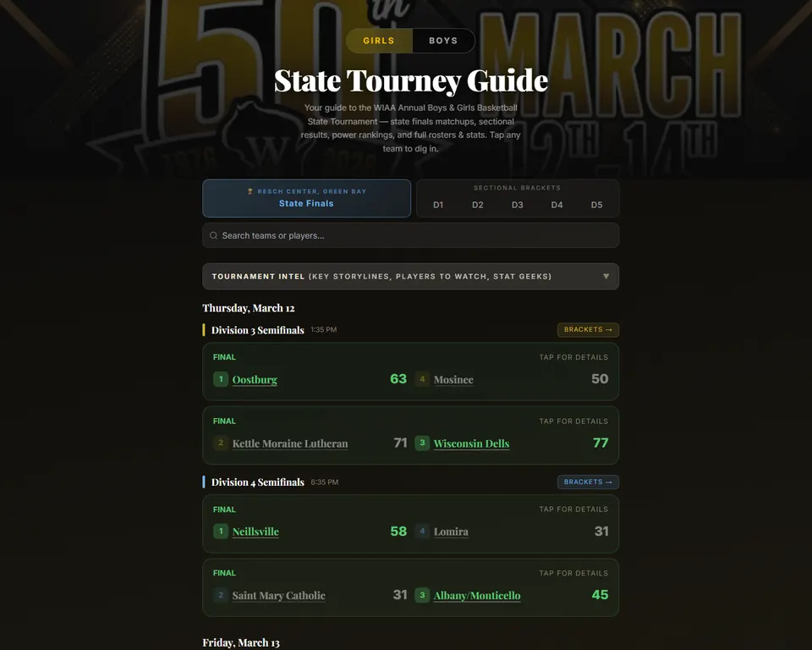Screen dimensions: 812x650
Task: Click the Division 3 Semifinals heading
Action: (257, 330)
